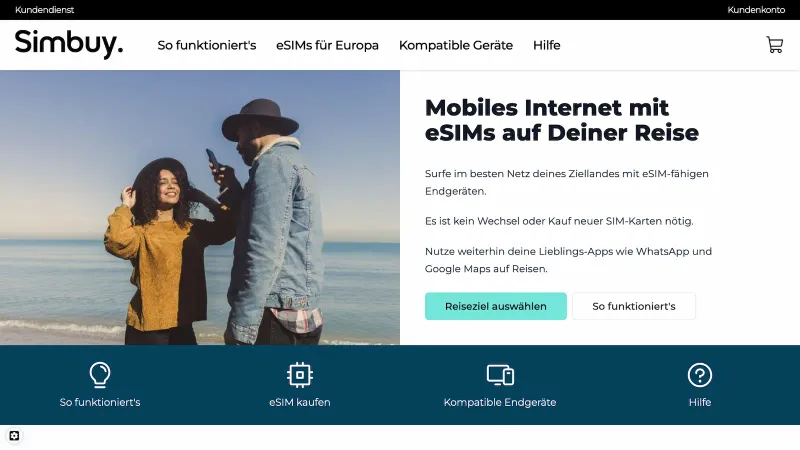Click the beach couple hero image
Screen dimensions: 800x450
pos(200,208)
